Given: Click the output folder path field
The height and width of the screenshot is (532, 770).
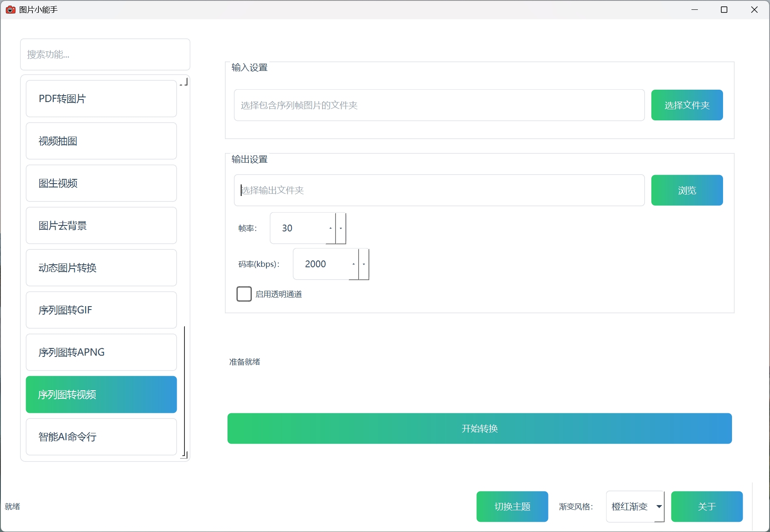Looking at the screenshot, I should click(x=439, y=190).
